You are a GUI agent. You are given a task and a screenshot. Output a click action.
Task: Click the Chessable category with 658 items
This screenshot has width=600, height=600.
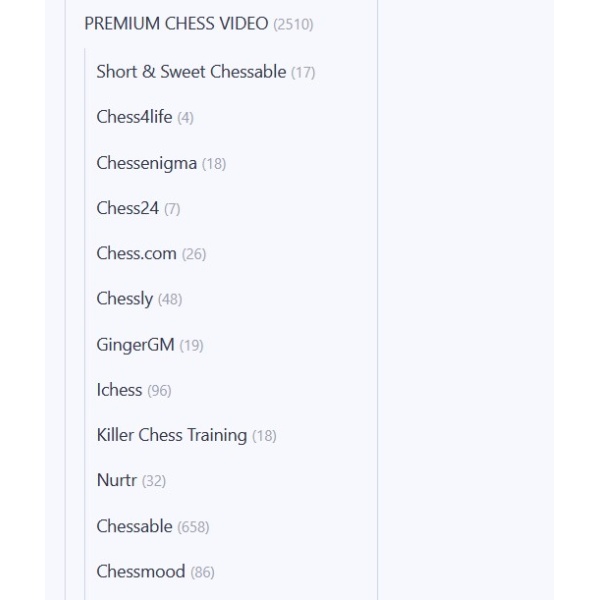coord(134,526)
